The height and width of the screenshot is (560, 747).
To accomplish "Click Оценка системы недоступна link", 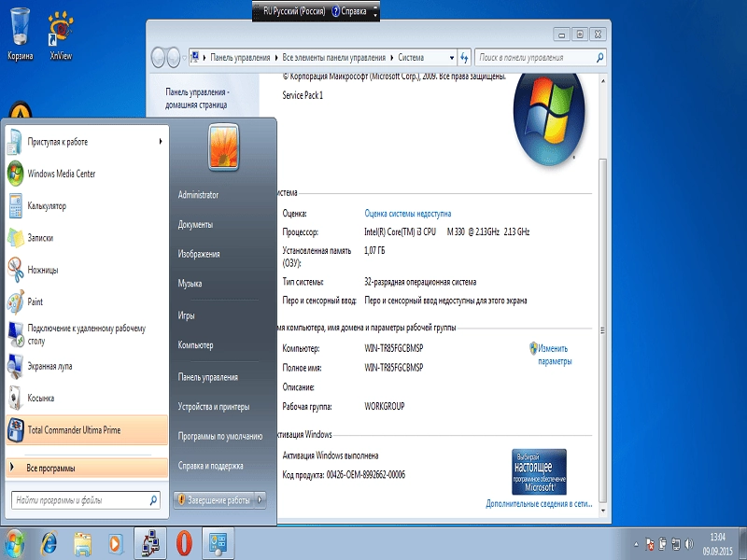I will (408, 214).
